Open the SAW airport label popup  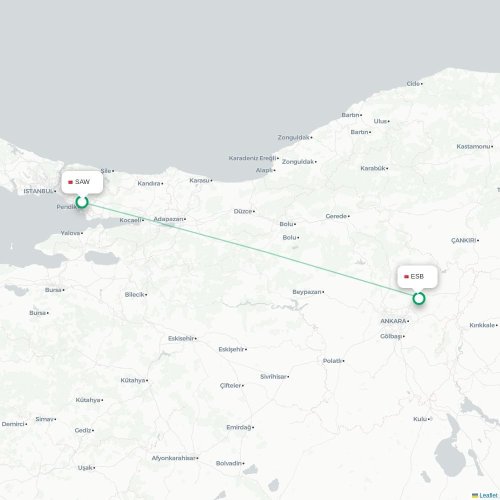click(x=82, y=182)
